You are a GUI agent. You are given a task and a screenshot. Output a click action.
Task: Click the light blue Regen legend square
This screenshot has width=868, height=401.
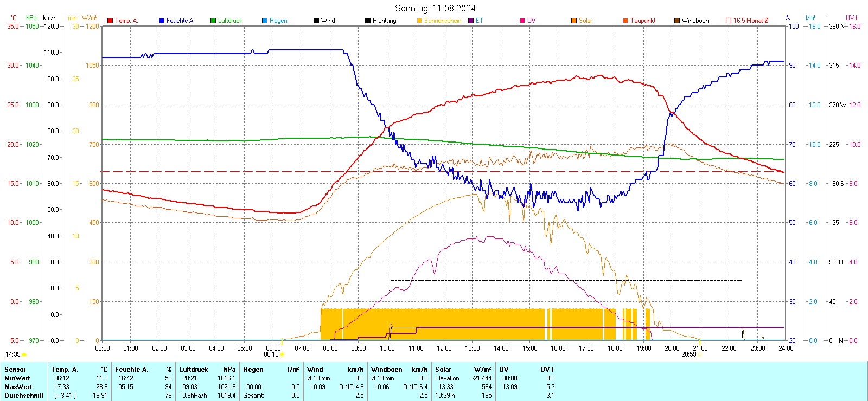pos(265,21)
